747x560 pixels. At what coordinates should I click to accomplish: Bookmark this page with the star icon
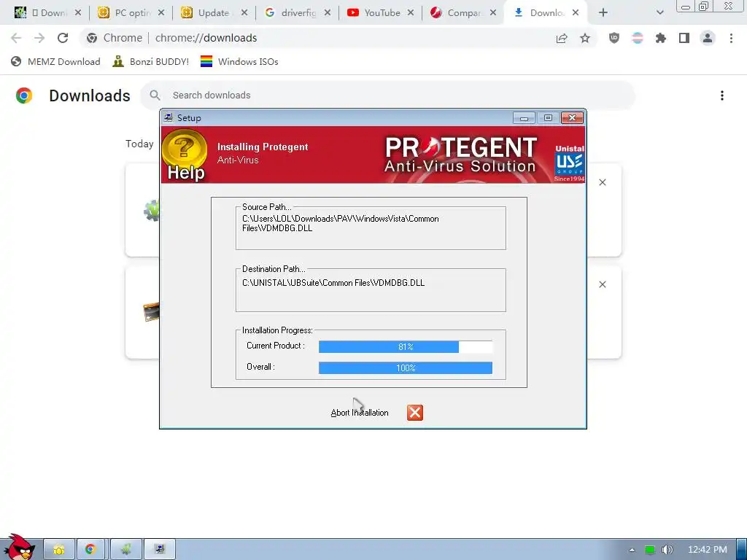point(585,38)
